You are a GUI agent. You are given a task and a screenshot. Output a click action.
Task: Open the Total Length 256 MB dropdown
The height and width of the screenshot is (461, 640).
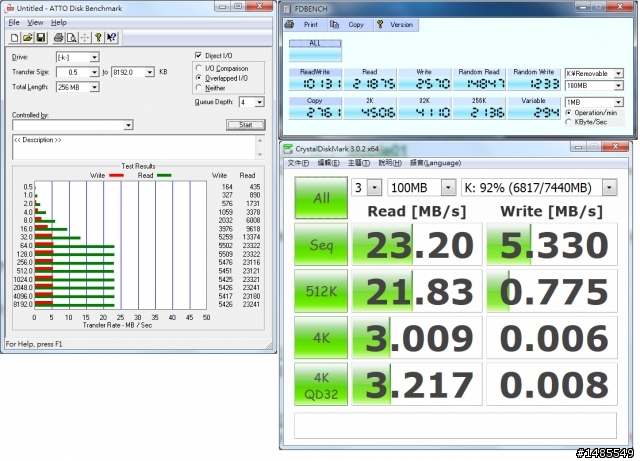point(94,87)
